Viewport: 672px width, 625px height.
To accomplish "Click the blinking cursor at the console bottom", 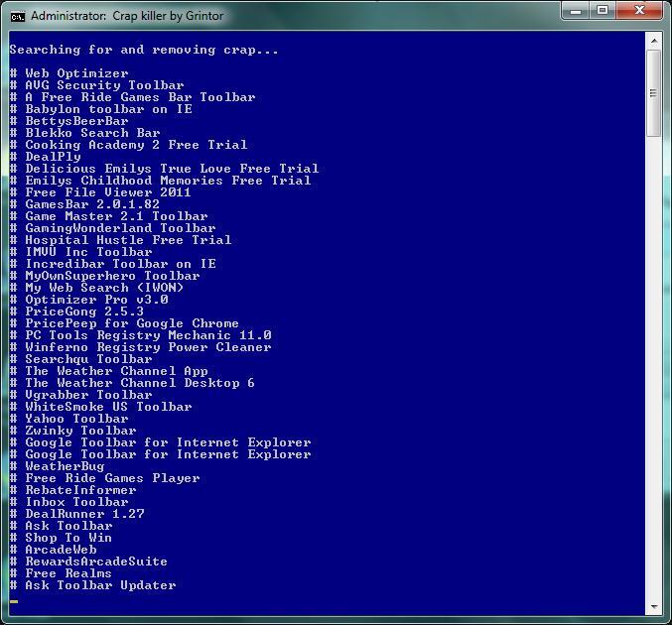I will click(14, 600).
